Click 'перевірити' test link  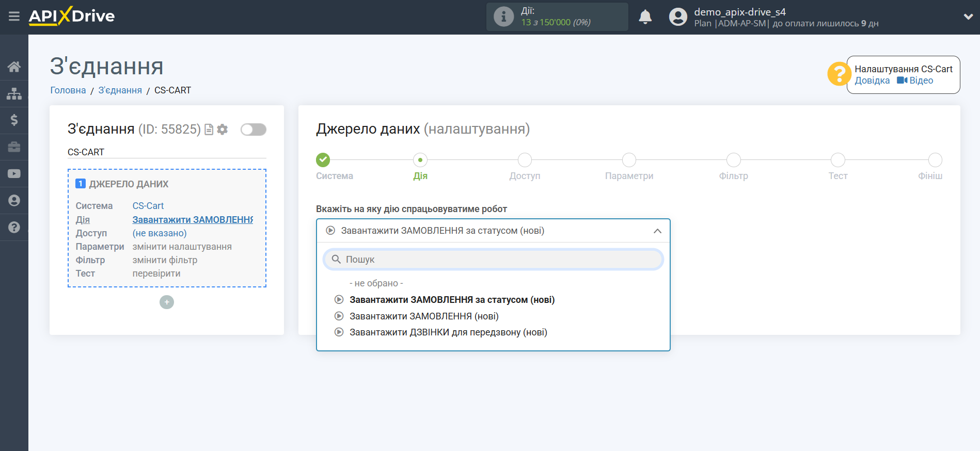pos(156,273)
